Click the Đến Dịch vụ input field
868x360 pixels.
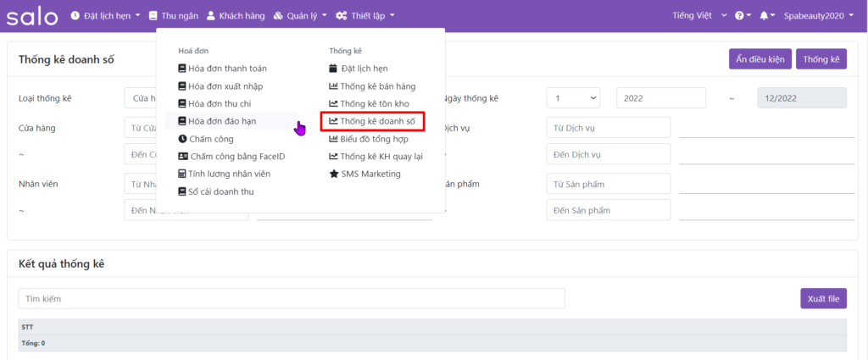609,154
